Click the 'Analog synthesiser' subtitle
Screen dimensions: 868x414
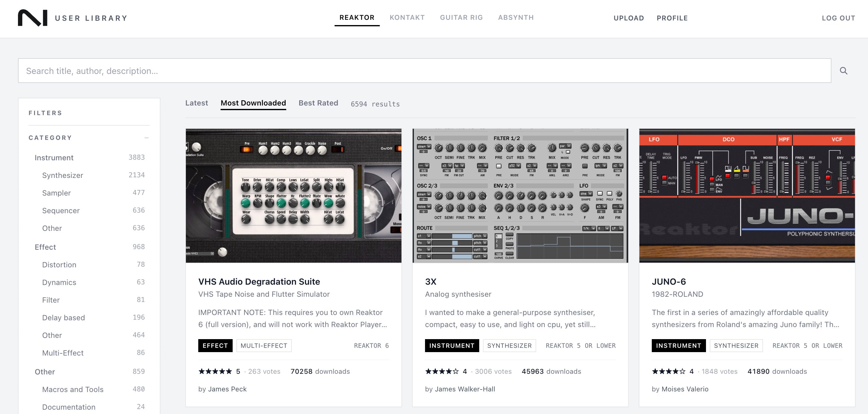pyautogui.click(x=458, y=294)
